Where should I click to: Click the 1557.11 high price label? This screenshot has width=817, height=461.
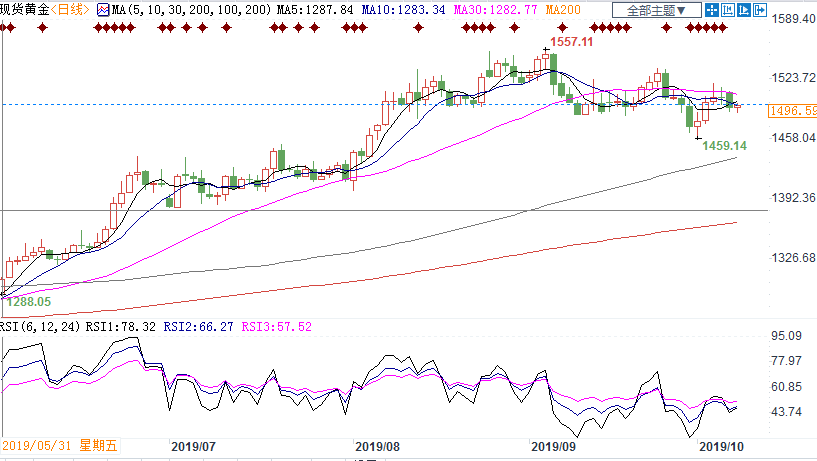[x=572, y=42]
